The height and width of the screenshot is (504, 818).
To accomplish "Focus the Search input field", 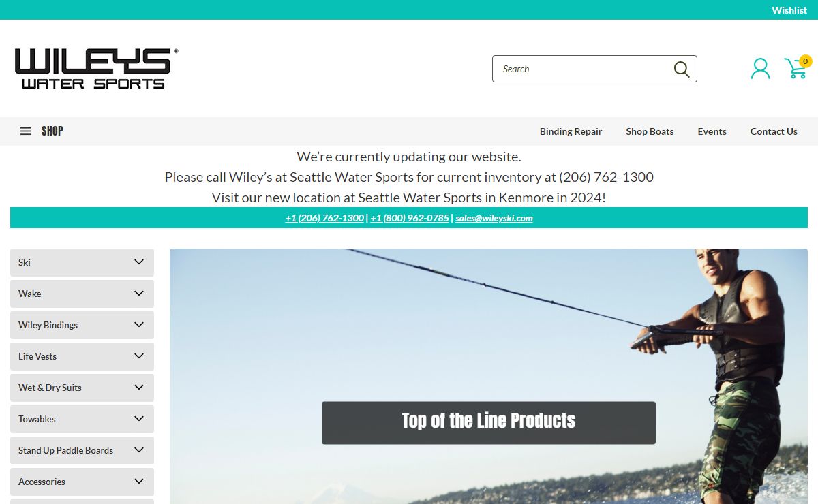I will tap(583, 69).
